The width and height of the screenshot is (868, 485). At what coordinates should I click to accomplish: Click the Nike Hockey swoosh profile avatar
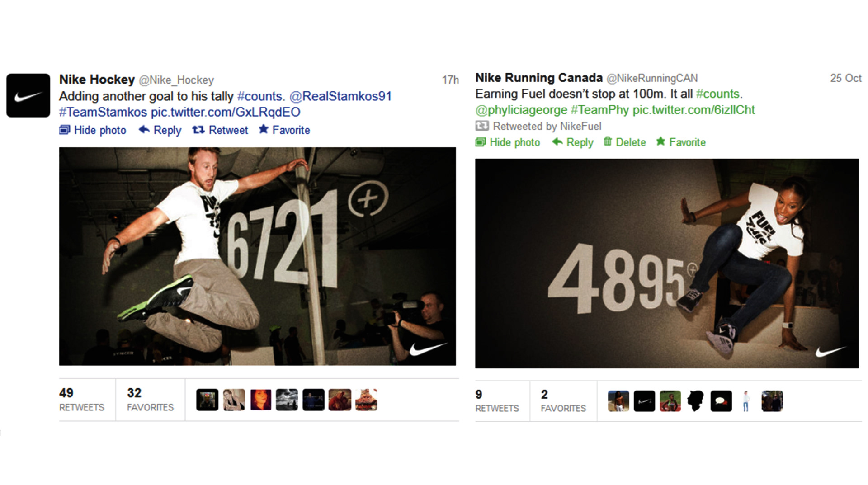click(x=28, y=95)
